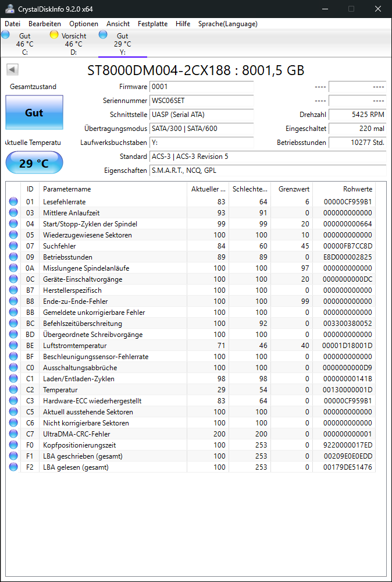
Task: Click the Firmware field showing 0001
Action: (x=201, y=87)
